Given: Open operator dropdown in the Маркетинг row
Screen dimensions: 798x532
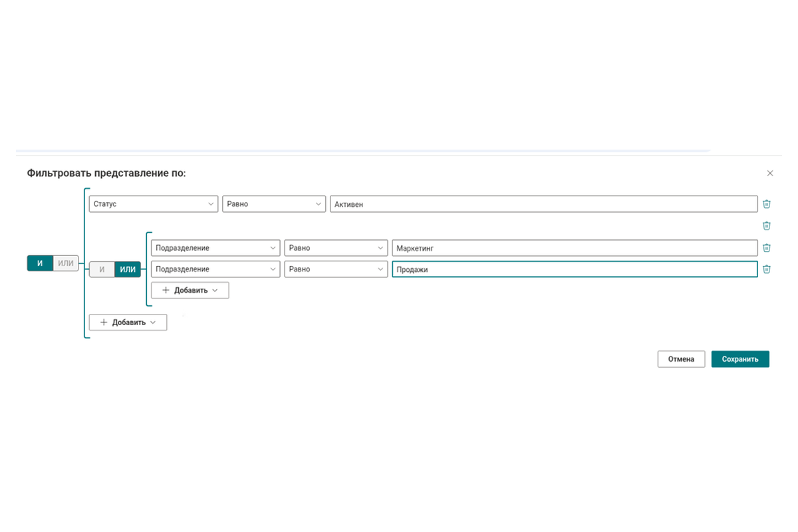Looking at the screenshot, I should (x=336, y=248).
